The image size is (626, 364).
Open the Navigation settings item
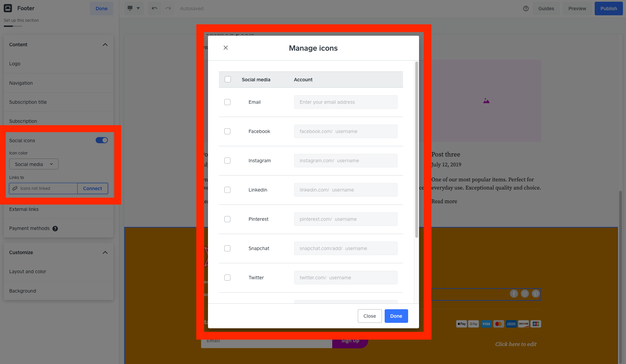59,83
